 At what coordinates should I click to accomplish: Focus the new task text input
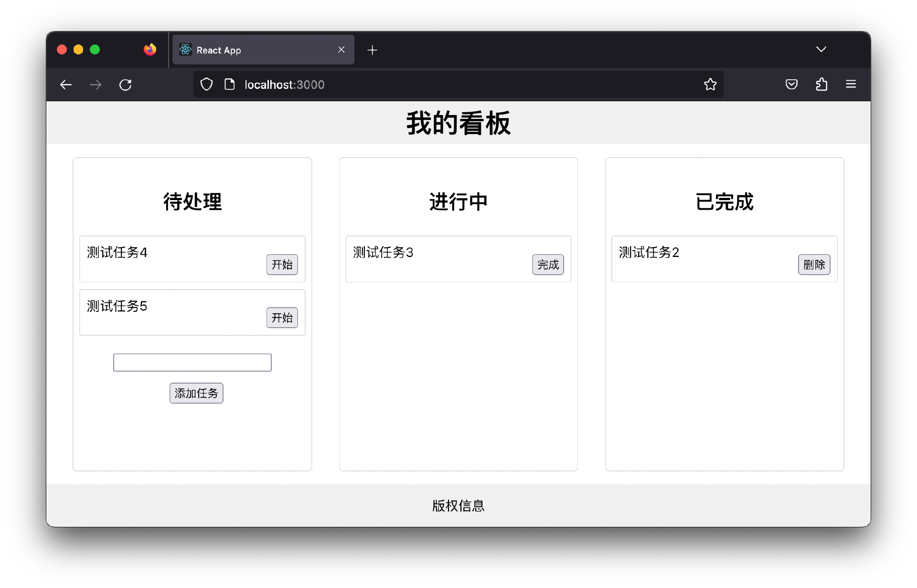click(x=192, y=363)
